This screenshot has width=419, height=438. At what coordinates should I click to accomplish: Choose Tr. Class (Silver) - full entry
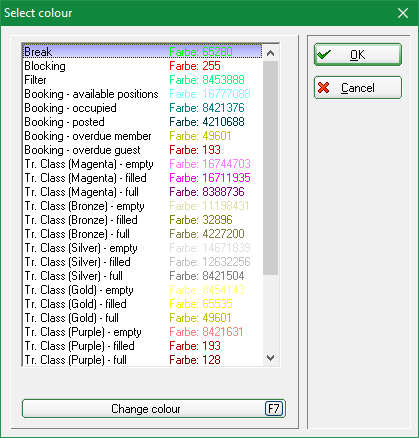click(x=143, y=276)
